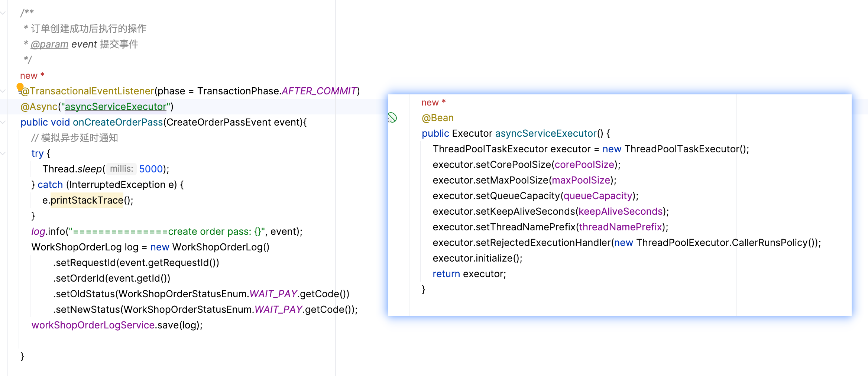Image resolution: width=868 pixels, height=376 pixels.
Task: Click the keepAliveSeconds field in the popup
Action: point(621,211)
